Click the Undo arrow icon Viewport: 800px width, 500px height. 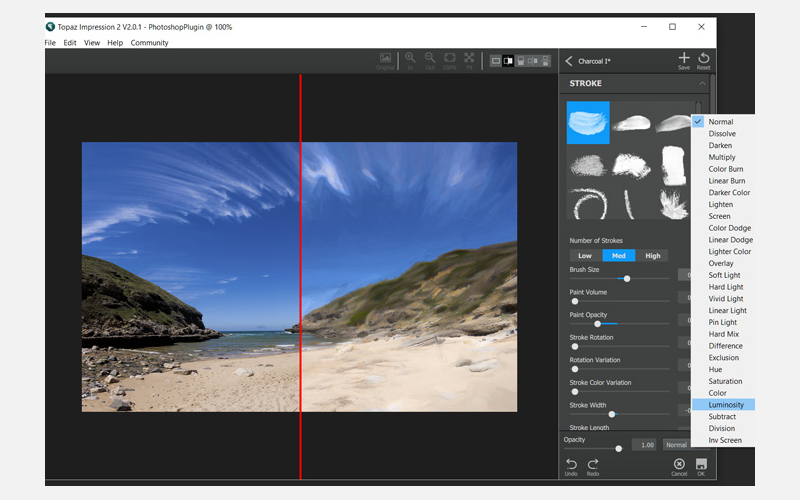(571, 467)
